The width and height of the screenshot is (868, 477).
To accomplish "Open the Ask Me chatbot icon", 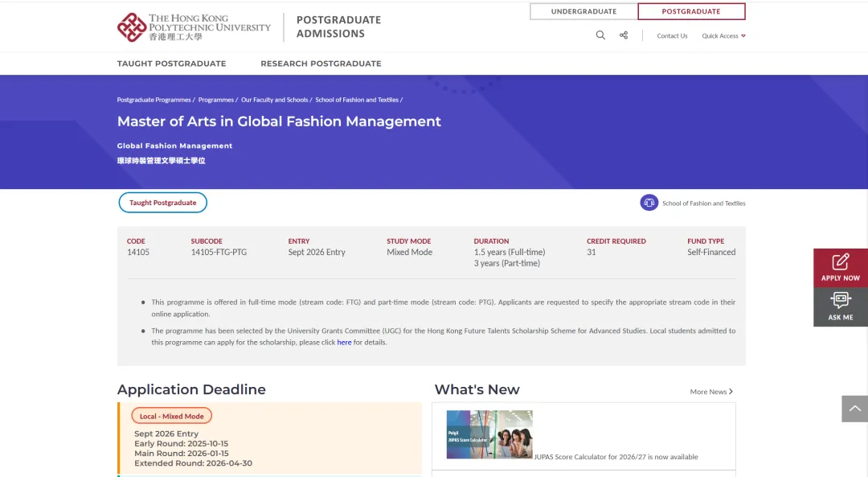I will tap(841, 301).
